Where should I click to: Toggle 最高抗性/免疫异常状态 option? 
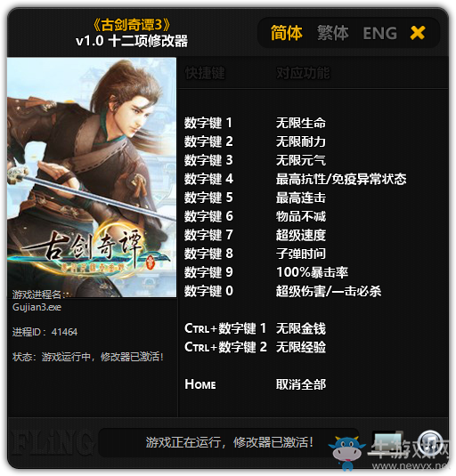341,179
